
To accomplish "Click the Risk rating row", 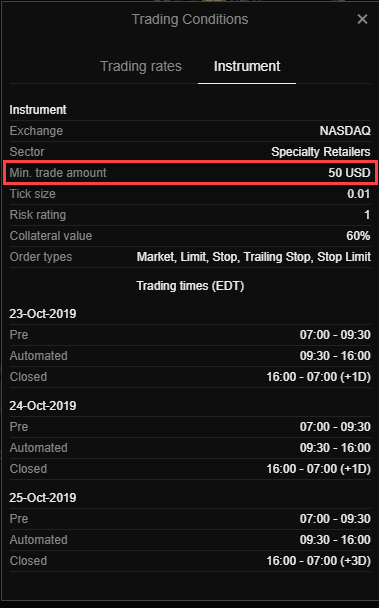I will [190, 215].
